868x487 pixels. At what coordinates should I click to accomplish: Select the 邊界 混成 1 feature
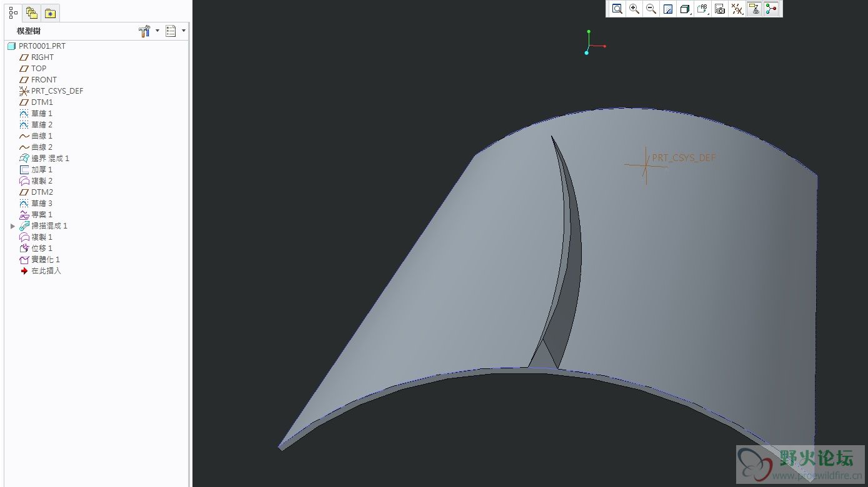tap(44, 159)
